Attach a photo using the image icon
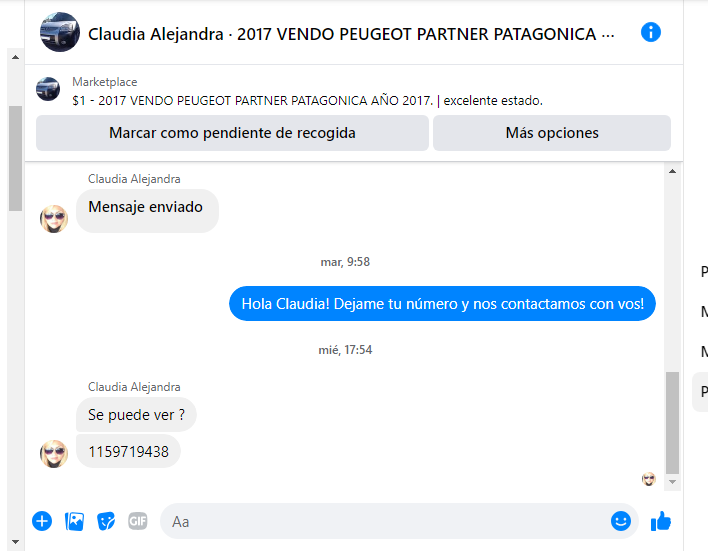Screen dimensions: 708x551 [75, 521]
